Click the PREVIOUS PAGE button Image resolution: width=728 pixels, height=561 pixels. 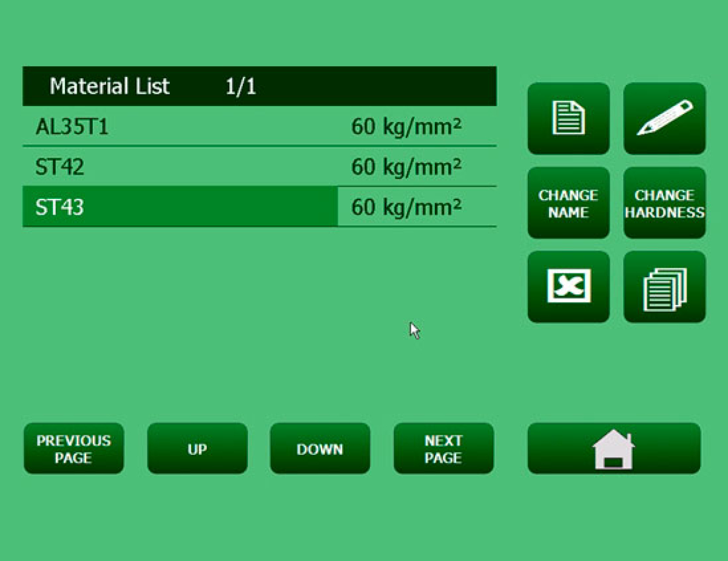[x=73, y=449]
